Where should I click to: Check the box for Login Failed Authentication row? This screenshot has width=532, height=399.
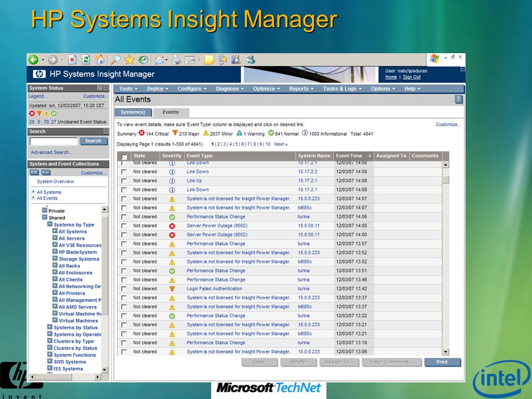click(124, 289)
